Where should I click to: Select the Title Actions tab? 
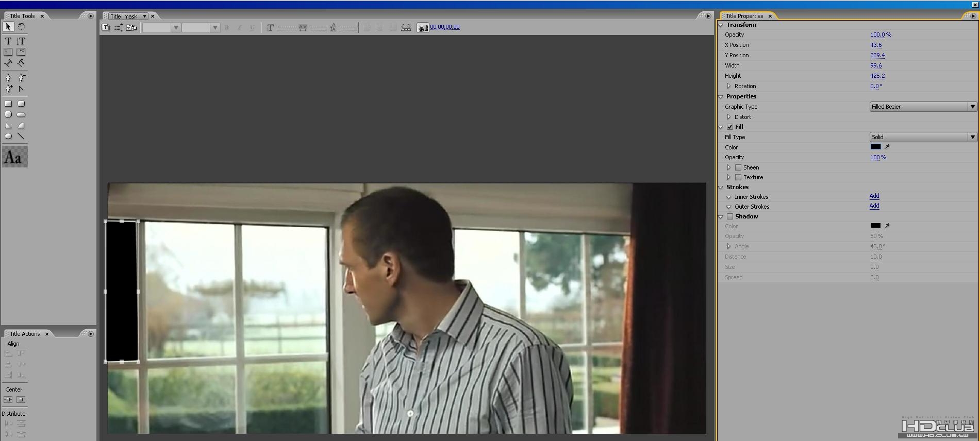(x=25, y=334)
